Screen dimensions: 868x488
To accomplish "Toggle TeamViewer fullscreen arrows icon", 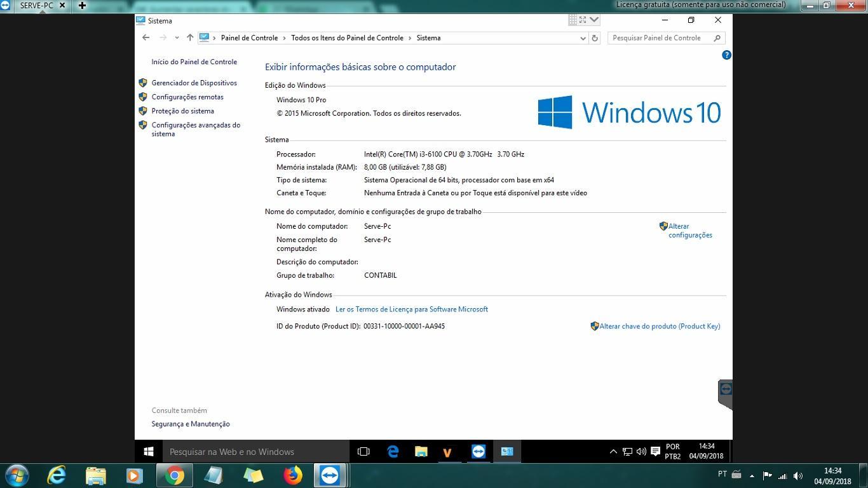I will 582,20.
